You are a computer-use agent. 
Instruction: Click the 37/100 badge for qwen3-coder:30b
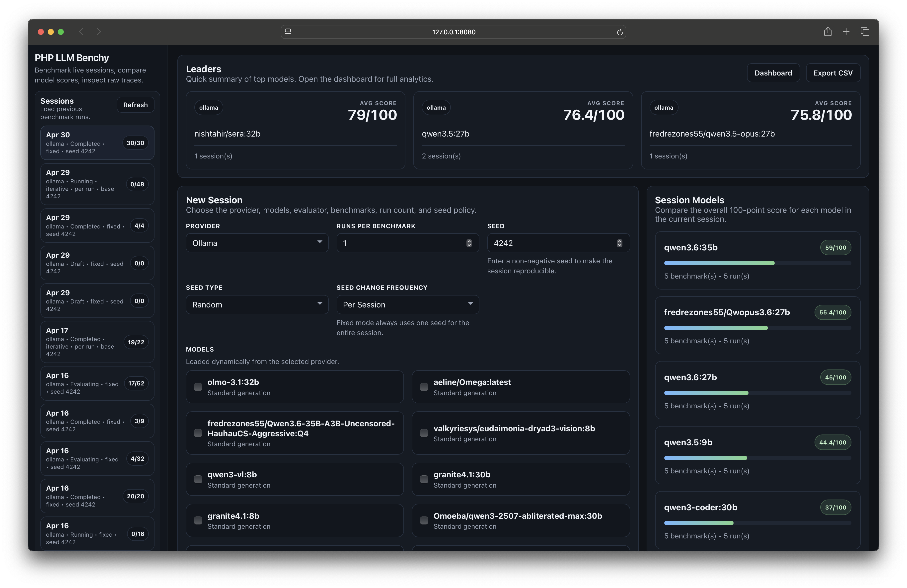(835, 507)
